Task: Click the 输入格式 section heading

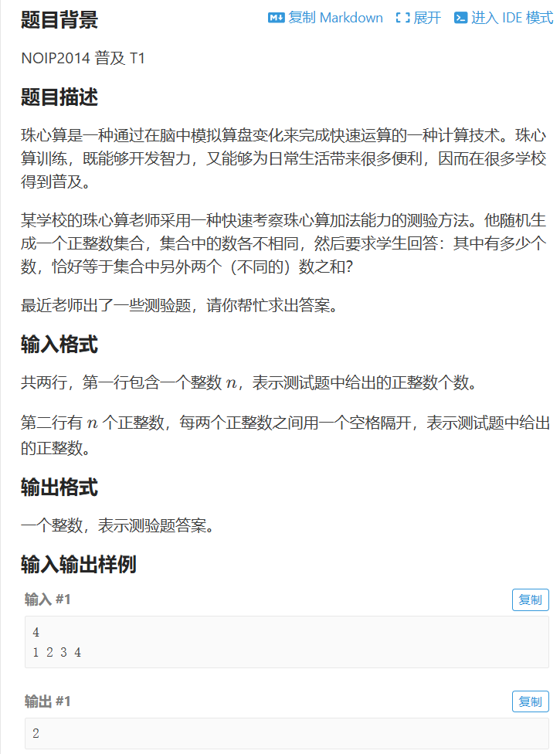Action: coord(59,345)
